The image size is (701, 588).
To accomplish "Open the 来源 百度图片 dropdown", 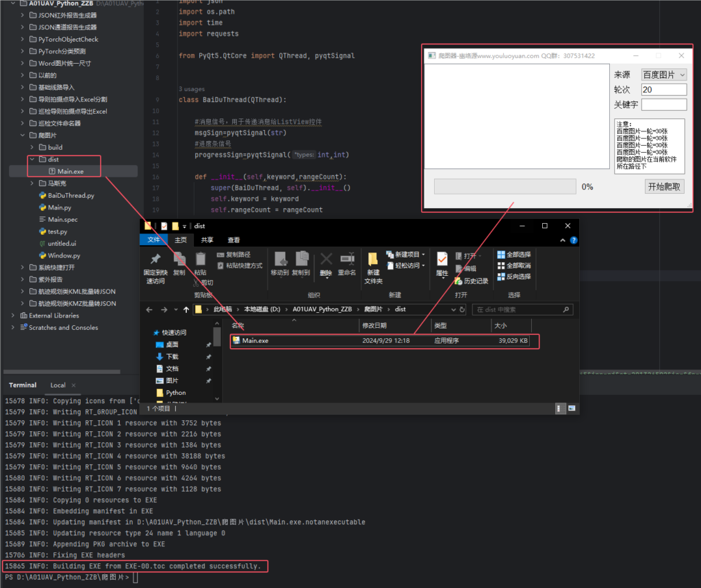I will click(664, 75).
